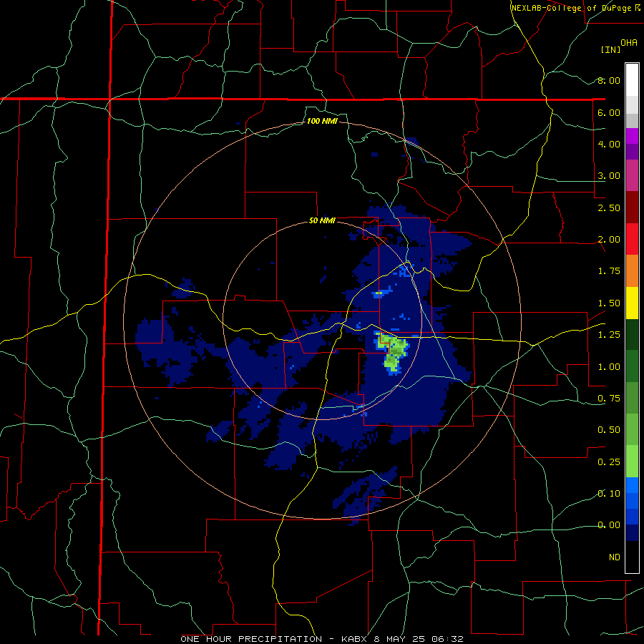This screenshot has height=644, width=644.
Task: Click the 50 NMI range ring label
Action: coord(322,221)
